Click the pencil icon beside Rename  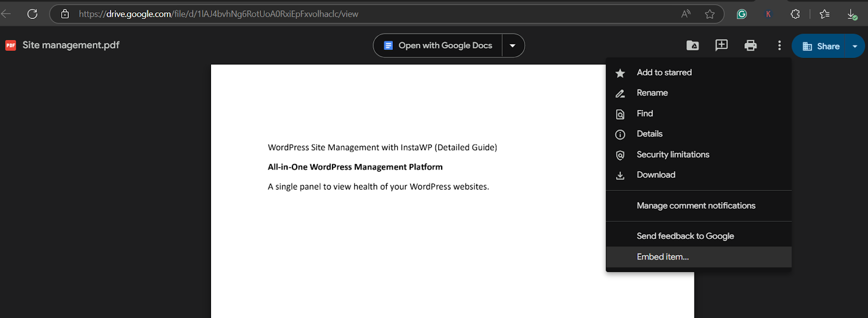620,94
